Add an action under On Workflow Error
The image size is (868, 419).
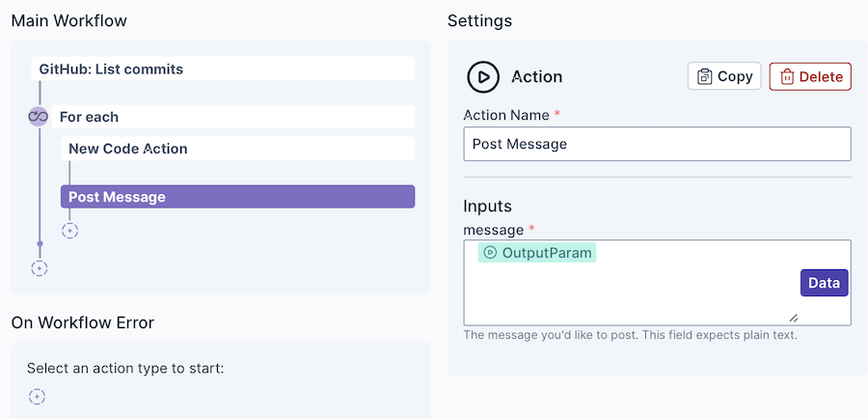(37, 396)
